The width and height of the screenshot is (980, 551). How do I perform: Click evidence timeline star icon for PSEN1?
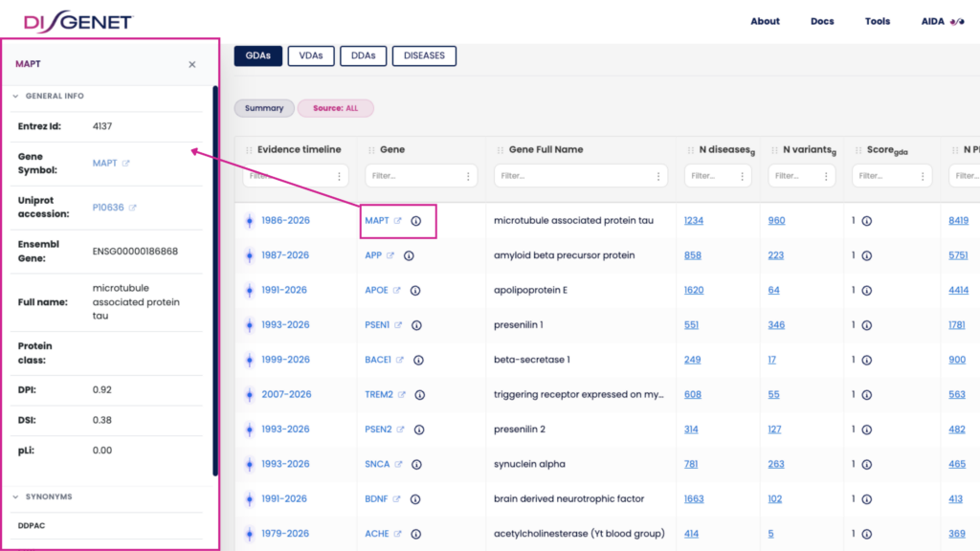click(x=249, y=325)
